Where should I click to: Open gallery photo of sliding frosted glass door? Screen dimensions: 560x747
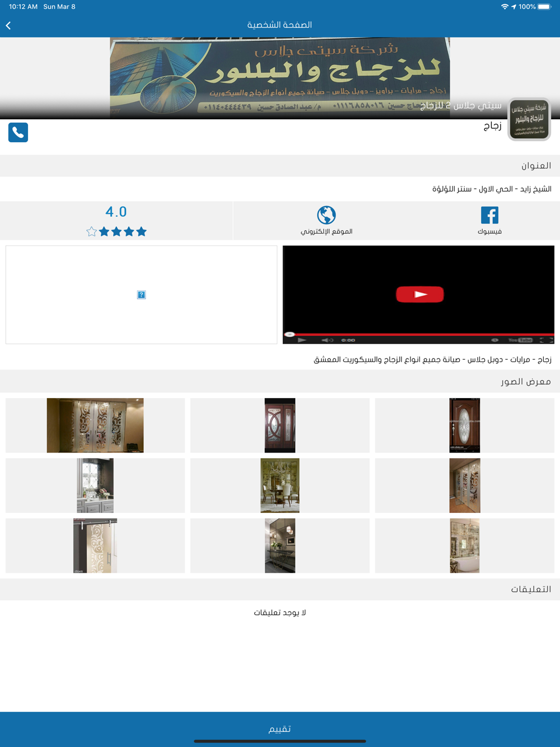click(95, 545)
